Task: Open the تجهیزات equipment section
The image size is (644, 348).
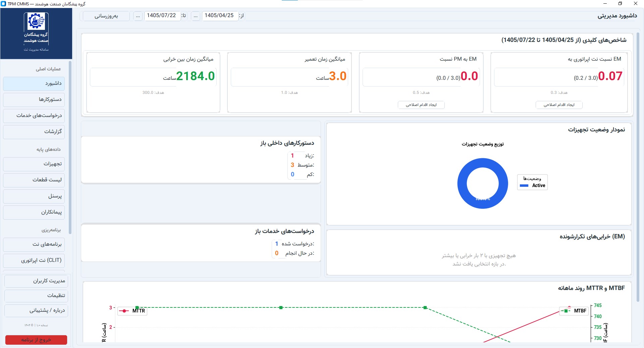Action: point(34,164)
